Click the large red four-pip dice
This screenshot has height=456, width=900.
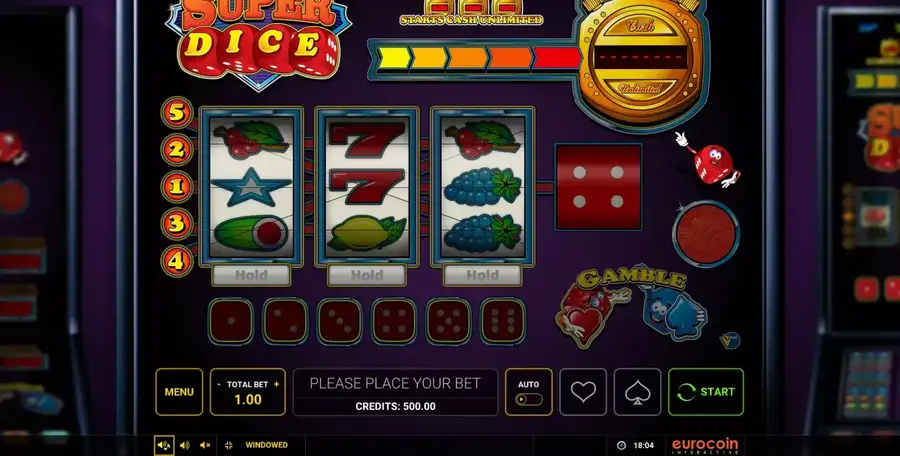(598, 187)
